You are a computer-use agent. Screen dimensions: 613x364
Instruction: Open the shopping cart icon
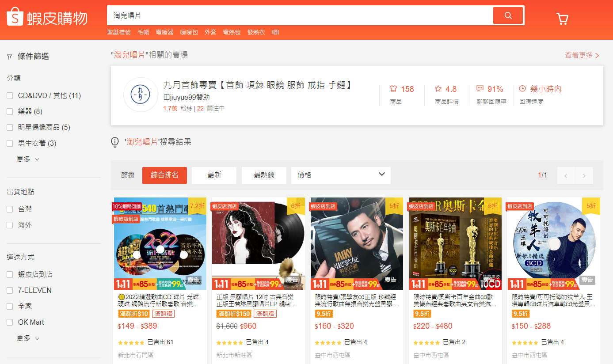click(562, 19)
